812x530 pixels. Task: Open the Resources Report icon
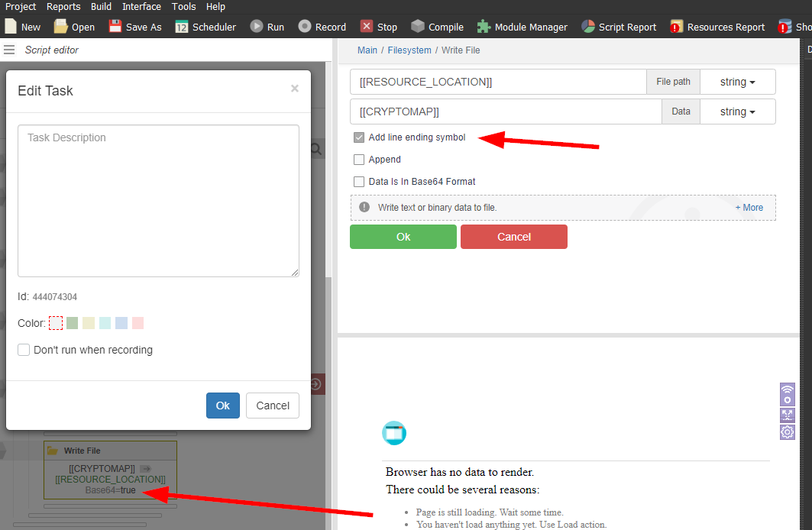677,27
